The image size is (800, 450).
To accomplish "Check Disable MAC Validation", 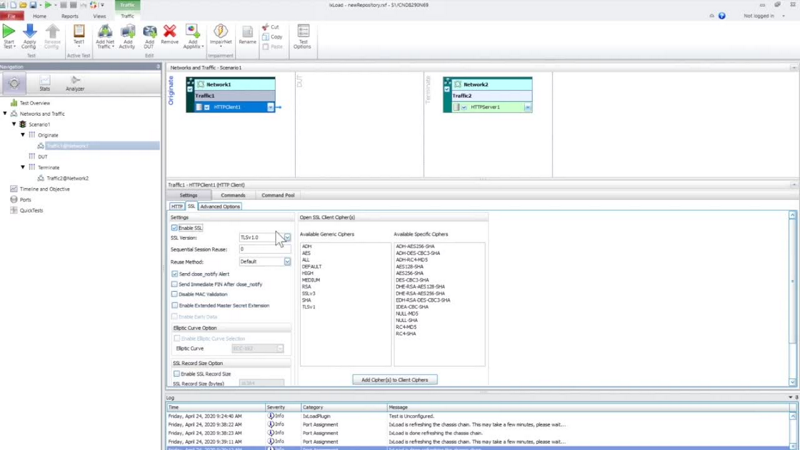I will point(174,294).
